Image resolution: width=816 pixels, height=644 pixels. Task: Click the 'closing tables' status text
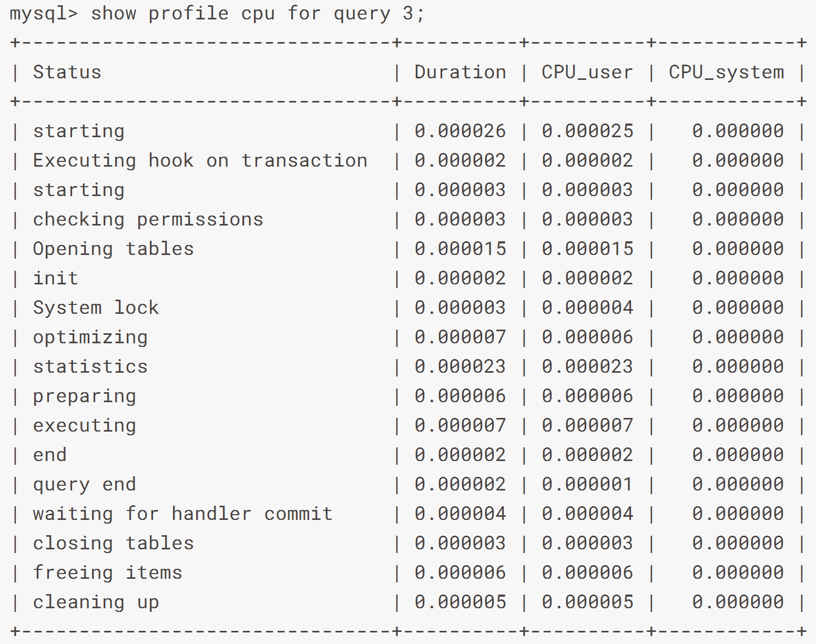113,543
